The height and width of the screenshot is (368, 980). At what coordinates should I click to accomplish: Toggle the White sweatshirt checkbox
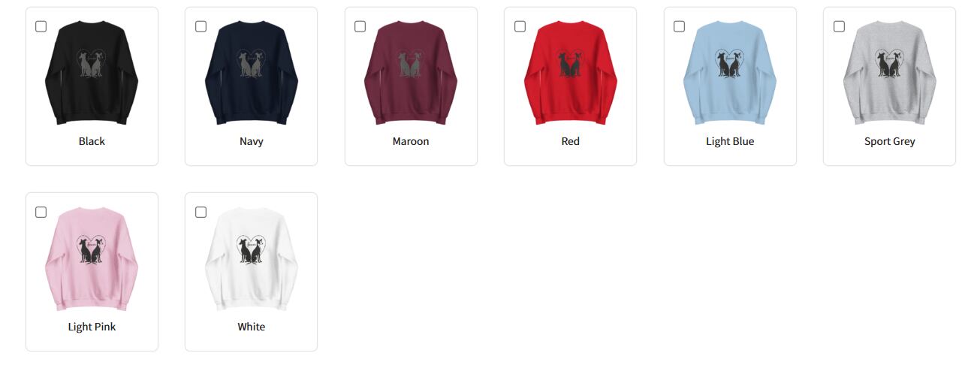(x=201, y=212)
